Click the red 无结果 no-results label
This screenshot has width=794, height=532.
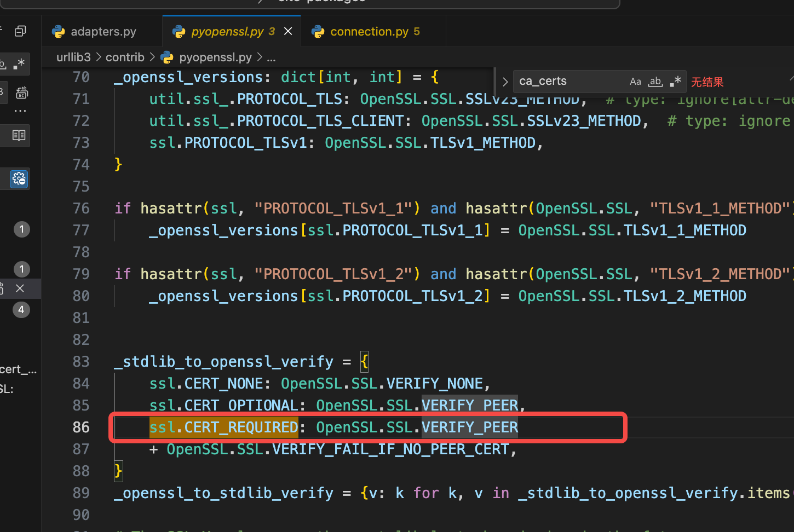coord(707,82)
